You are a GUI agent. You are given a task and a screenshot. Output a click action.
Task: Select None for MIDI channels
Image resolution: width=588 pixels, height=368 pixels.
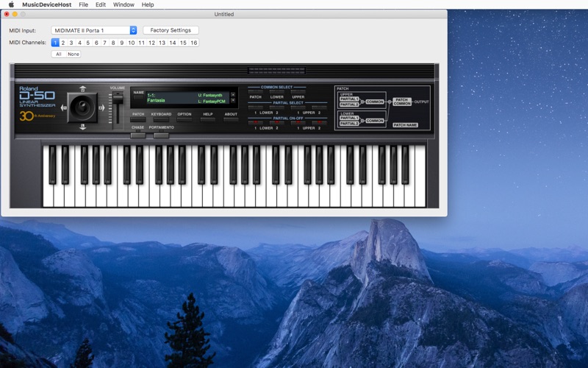[73, 54]
